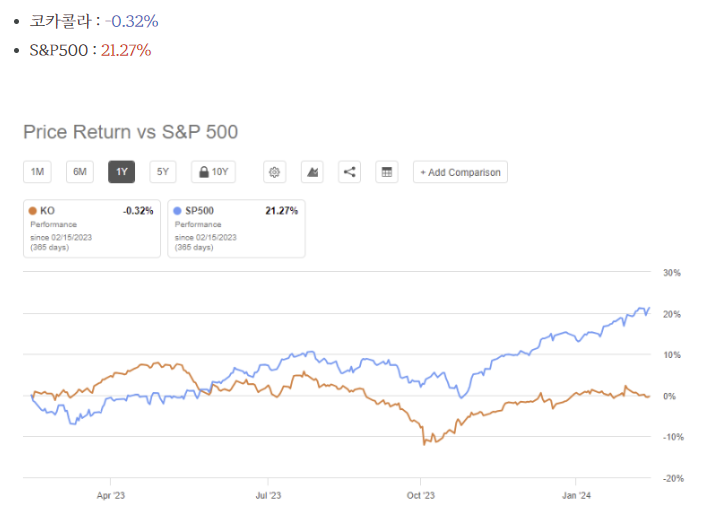Click the lock icon on 10Y

[x=204, y=172]
